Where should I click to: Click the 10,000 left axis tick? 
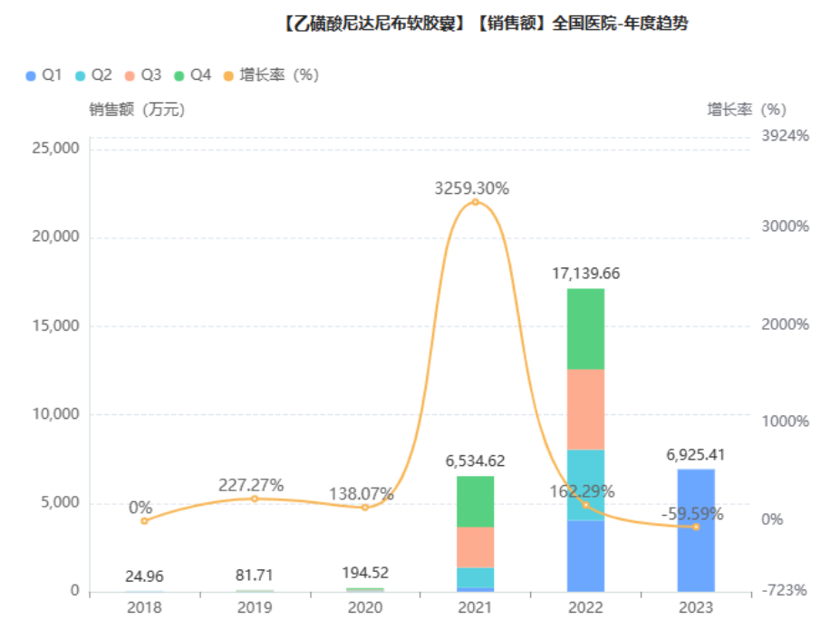pos(55,413)
